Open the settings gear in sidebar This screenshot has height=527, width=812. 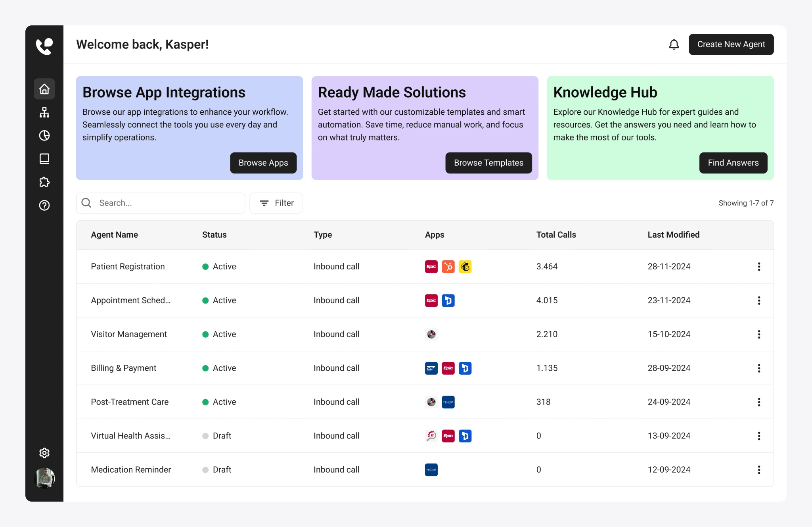[x=44, y=453]
